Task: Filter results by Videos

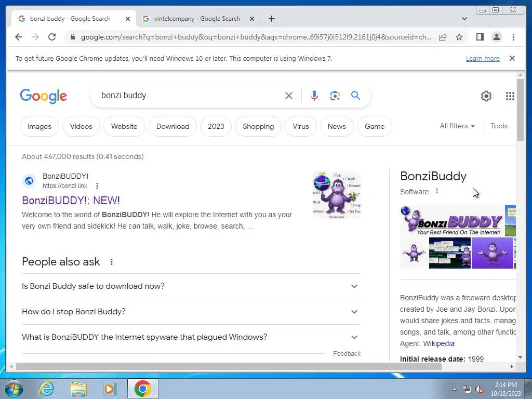Action: pyautogui.click(x=81, y=126)
